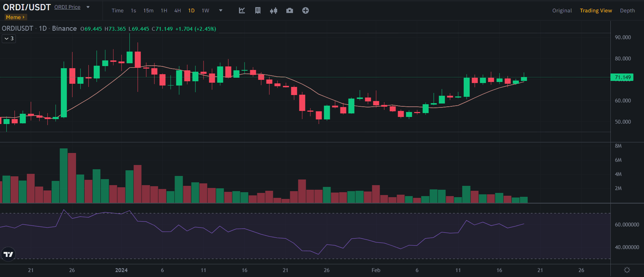The image size is (644, 277).
Task: Select the 1s interval
Action: coord(133,11)
